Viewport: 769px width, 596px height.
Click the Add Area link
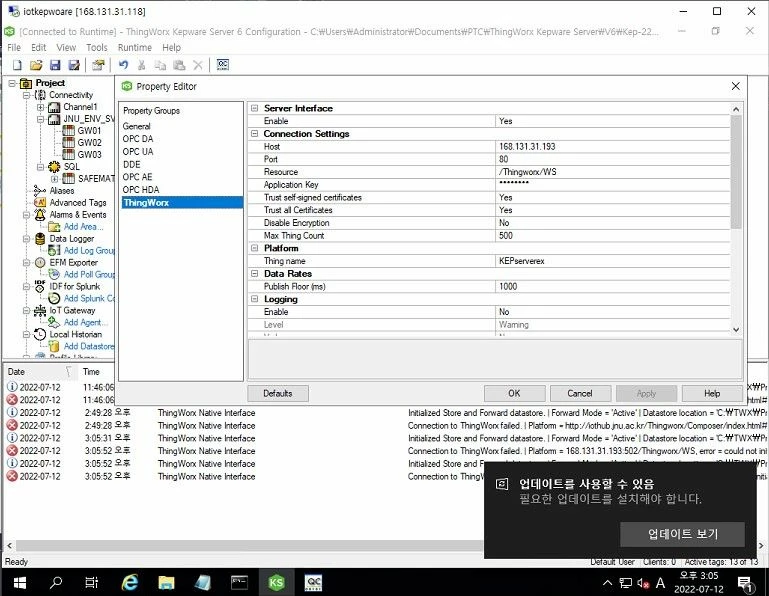tap(83, 227)
